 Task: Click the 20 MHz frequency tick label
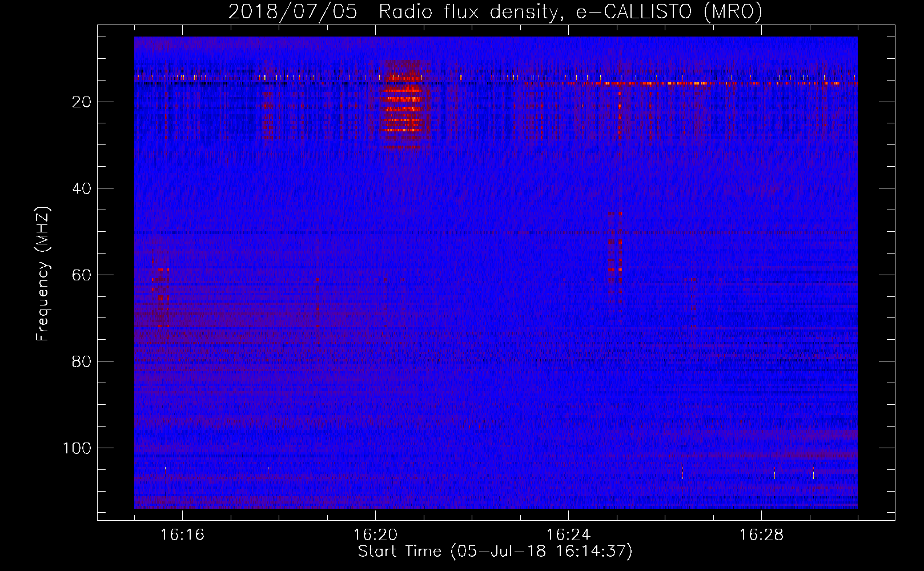82,102
